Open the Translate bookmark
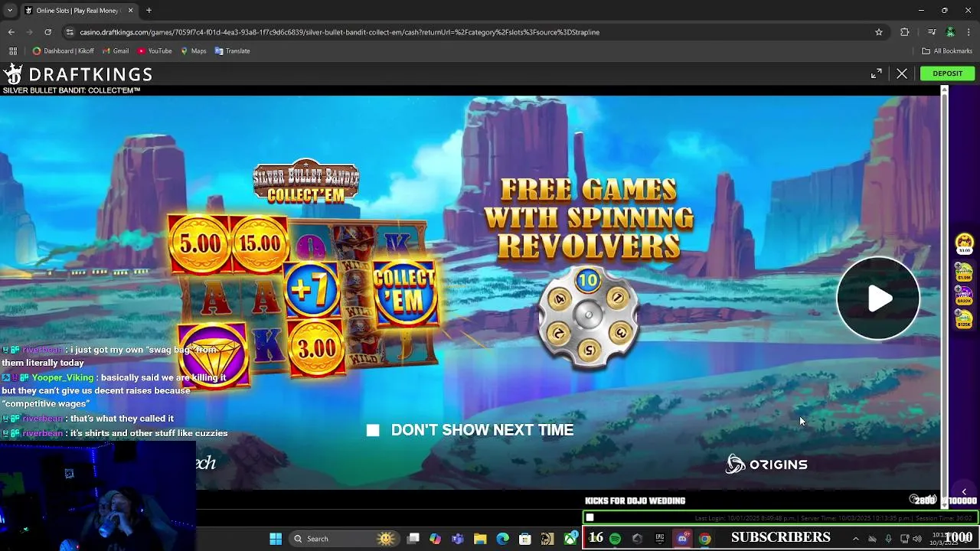Image resolution: width=980 pixels, height=551 pixels. click(x=233, y=51)
